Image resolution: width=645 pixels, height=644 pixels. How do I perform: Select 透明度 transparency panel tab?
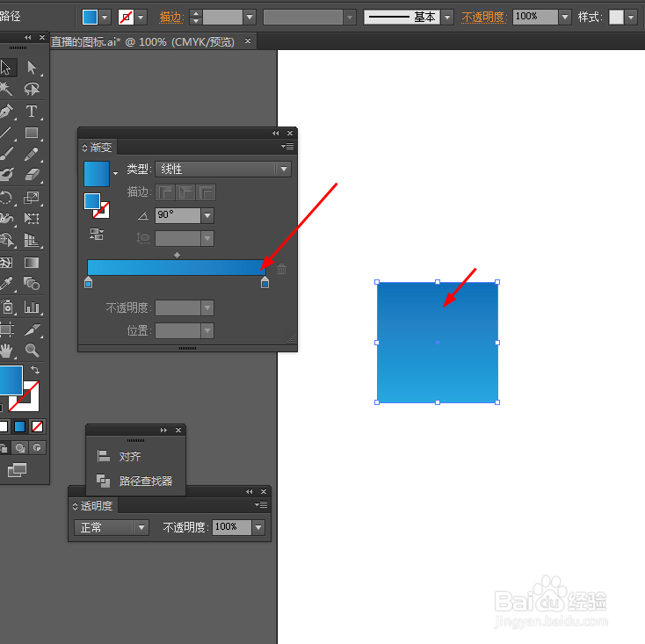[93, 505]
